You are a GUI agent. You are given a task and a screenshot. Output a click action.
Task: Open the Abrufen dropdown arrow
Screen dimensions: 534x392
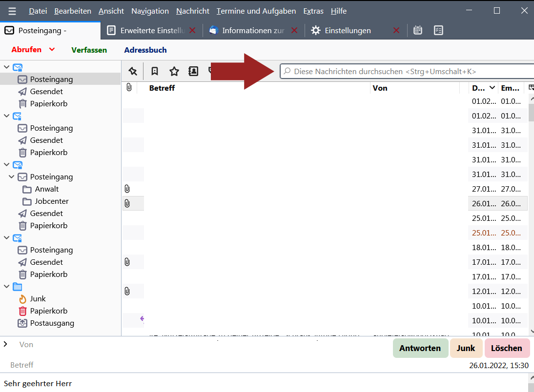click(52, 50)
